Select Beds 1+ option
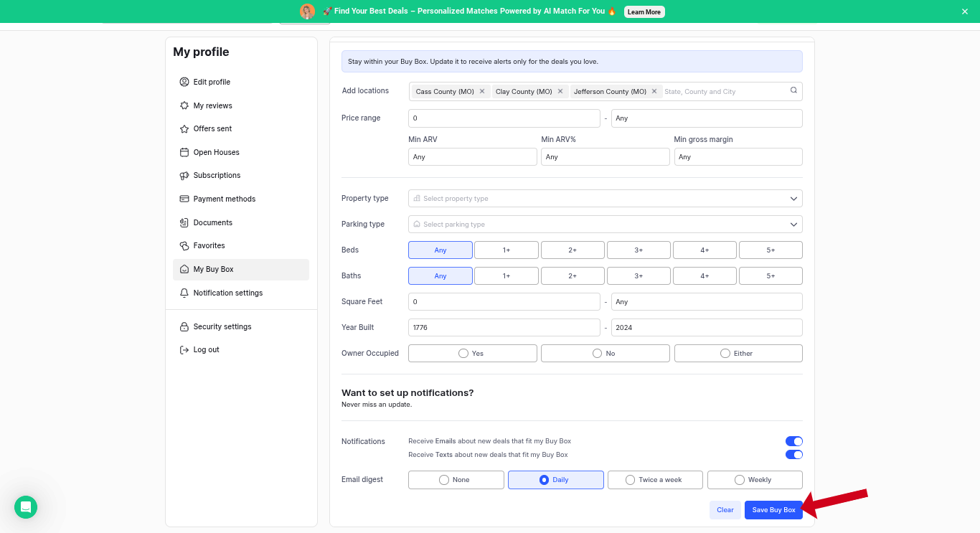The image size is (980, 533). tap(507, 250)
